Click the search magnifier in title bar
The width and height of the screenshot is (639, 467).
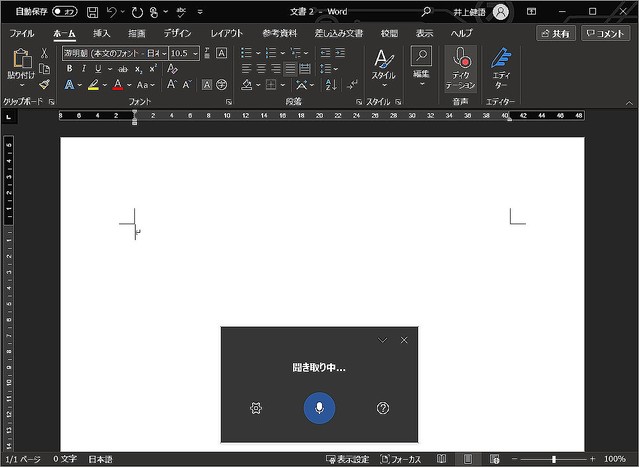426,12
